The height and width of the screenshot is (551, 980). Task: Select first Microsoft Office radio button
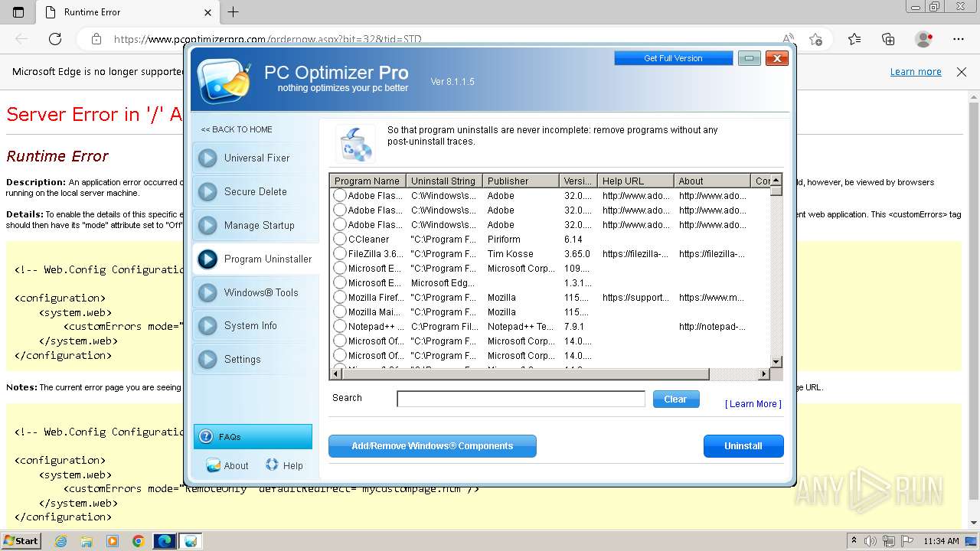(x=340, y=341)
